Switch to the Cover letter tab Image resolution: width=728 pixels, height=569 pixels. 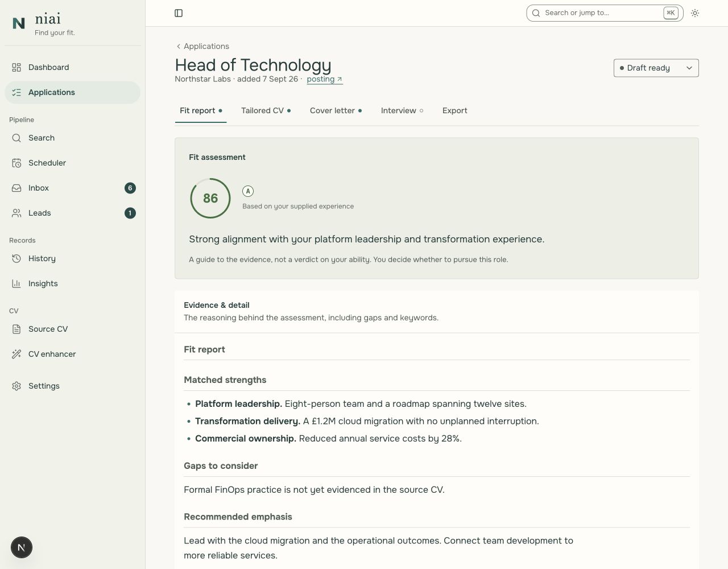click(336, 110)
